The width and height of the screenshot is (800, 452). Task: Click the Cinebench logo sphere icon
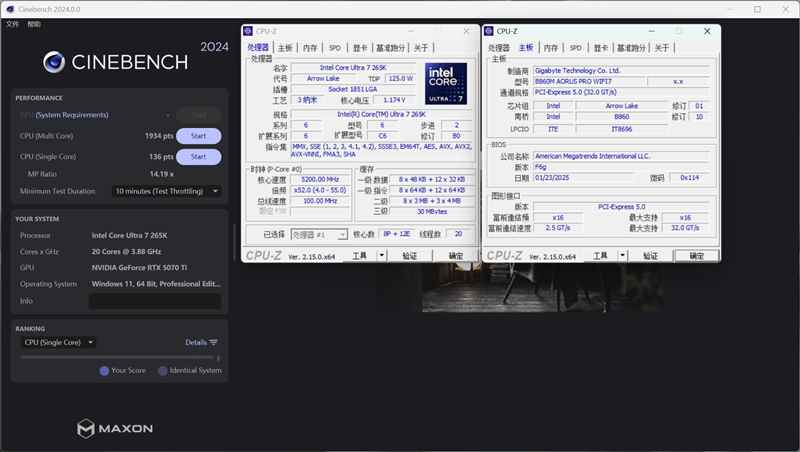point(54,62)
